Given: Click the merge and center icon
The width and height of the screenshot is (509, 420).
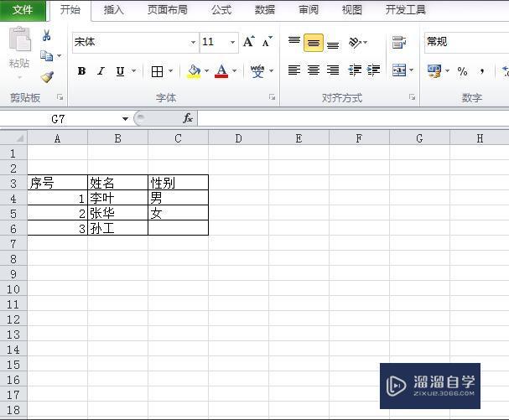Looking at the screenshot, I should point(399,70).
